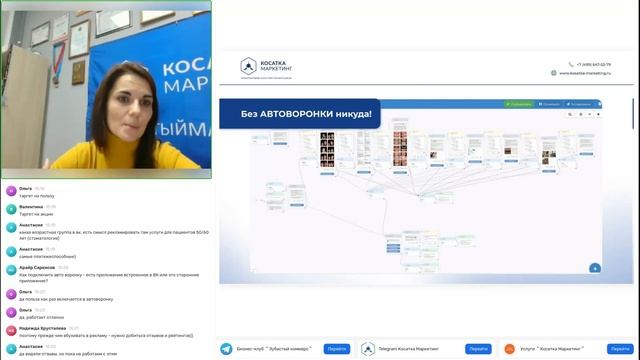Click the slide's vertical scrollbar

(x=633, y=114)
